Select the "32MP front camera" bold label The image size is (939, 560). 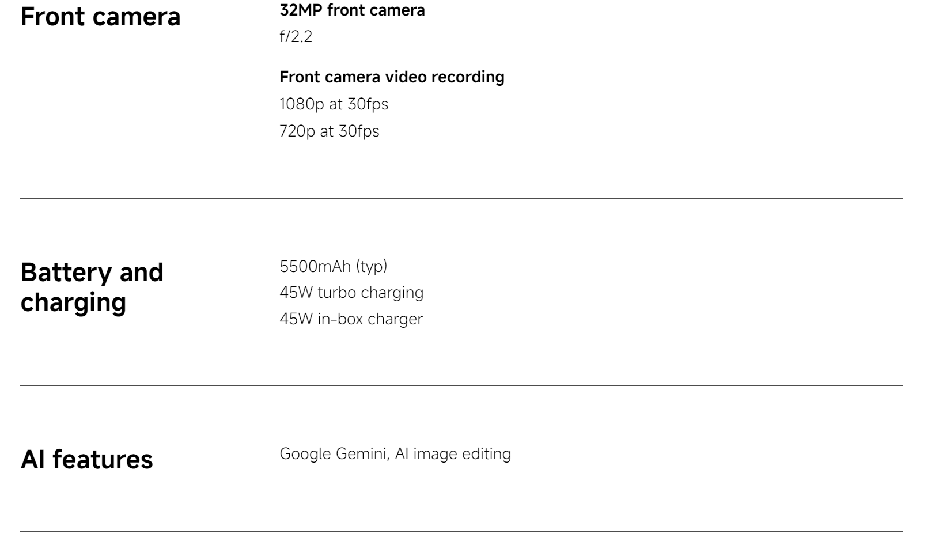[352, 10]
